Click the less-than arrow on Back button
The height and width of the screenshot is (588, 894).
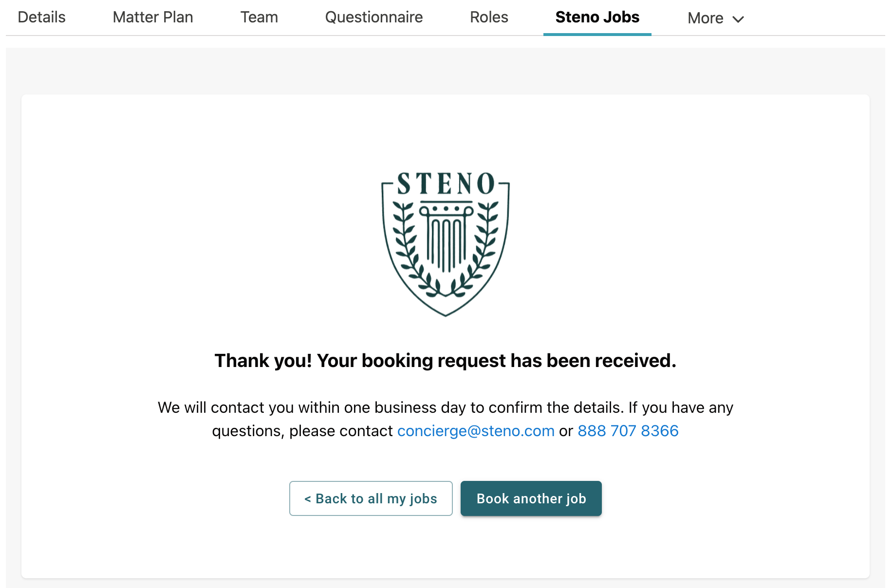coord(308,499)
